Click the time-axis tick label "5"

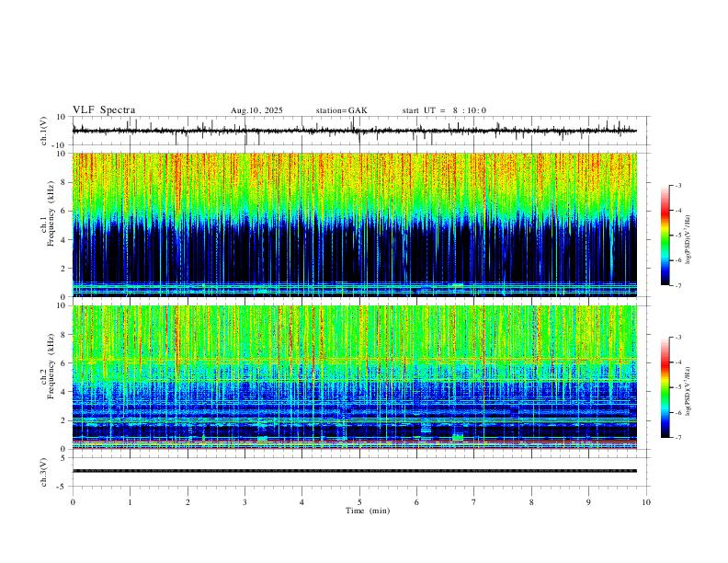[359, 502]
